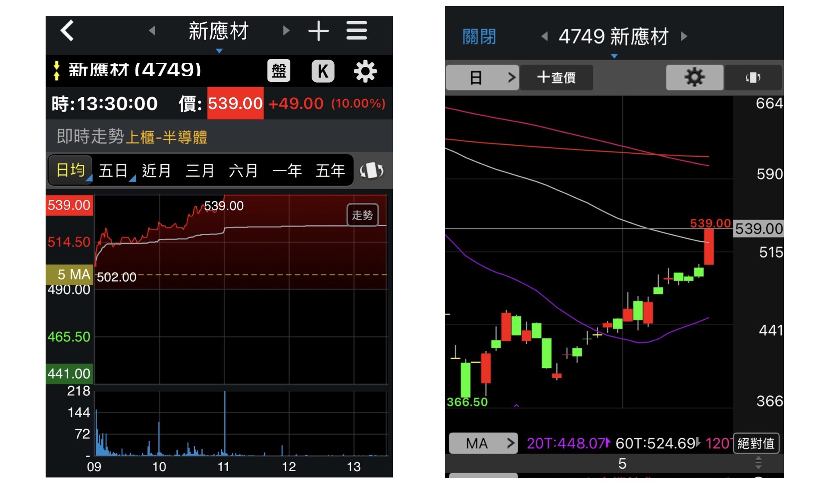Open the hamburger menu

coord(357,31)
